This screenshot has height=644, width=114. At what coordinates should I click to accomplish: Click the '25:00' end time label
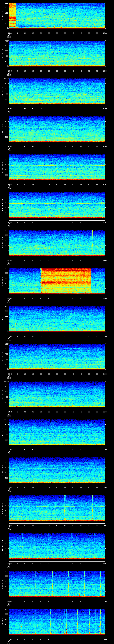point(105,412)
